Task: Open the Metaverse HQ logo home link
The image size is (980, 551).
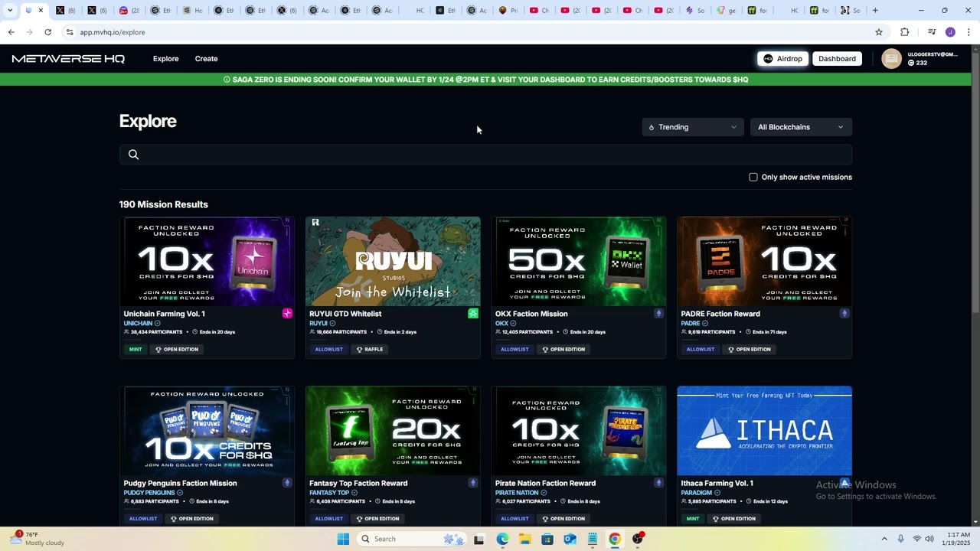Action: [x=68, y=59]
